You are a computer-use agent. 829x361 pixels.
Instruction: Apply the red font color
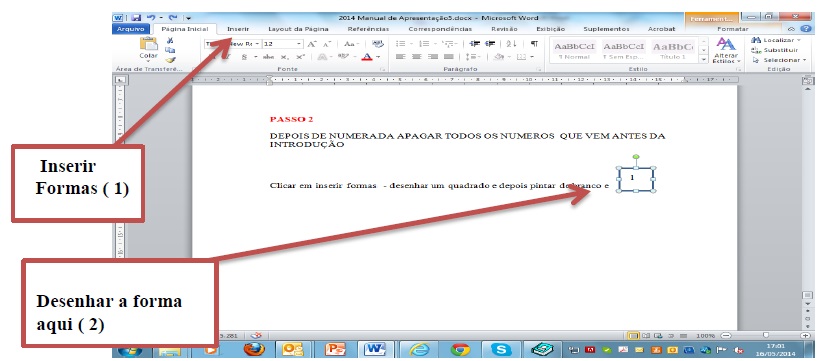click(366, 57)
